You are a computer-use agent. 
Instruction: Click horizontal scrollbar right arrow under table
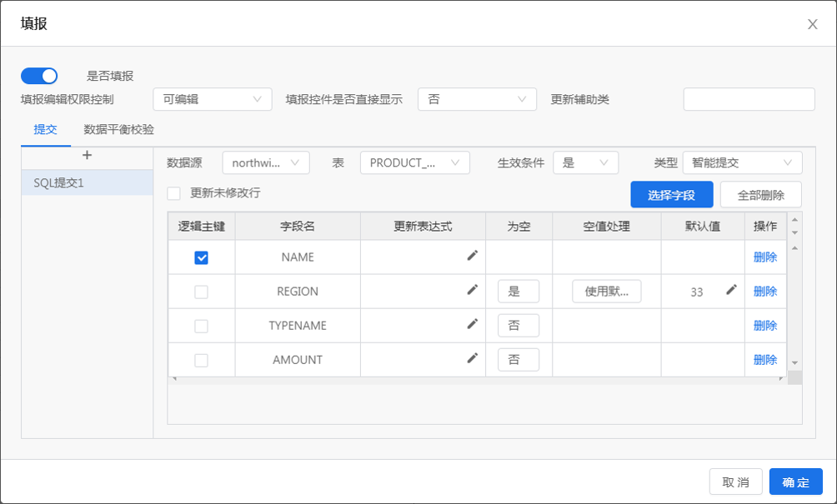tap(781, 379)
